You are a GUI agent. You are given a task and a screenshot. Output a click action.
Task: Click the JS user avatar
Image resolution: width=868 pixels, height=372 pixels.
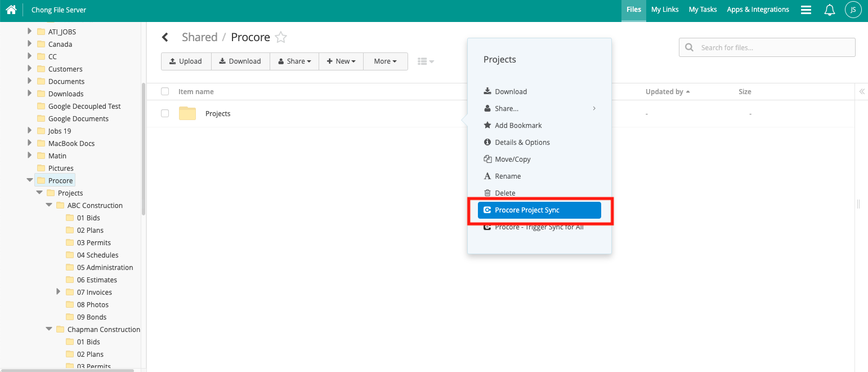853,9
